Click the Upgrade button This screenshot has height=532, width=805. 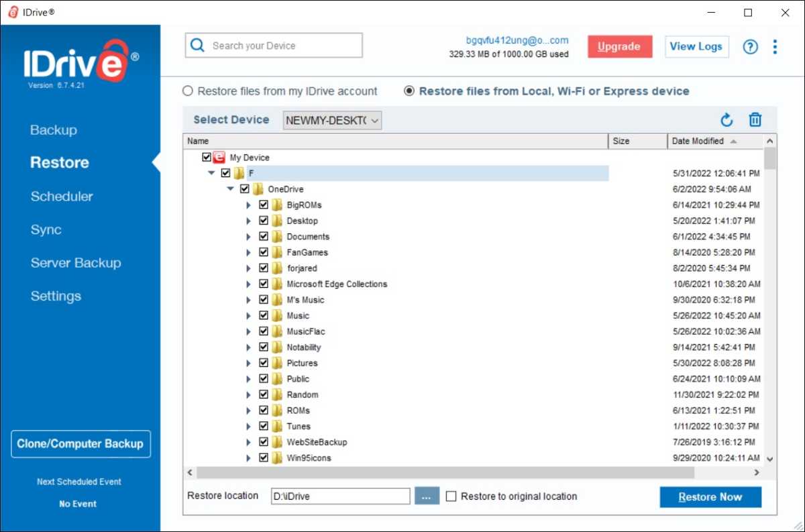[620, 46]
